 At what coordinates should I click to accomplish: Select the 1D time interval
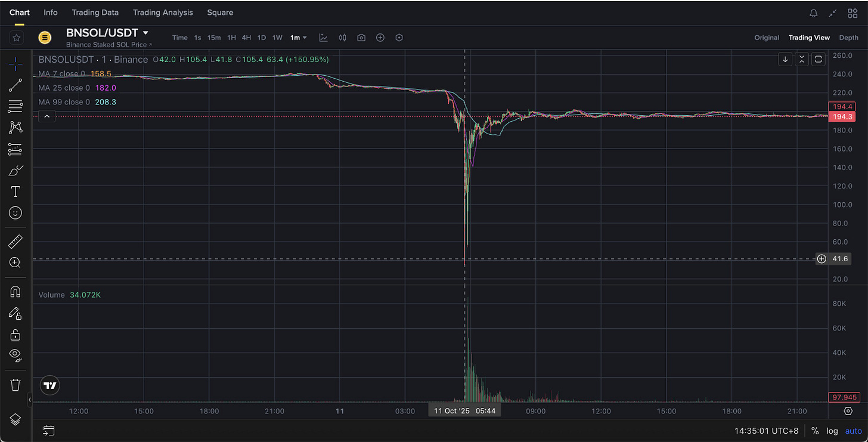(x=261, y=38)
